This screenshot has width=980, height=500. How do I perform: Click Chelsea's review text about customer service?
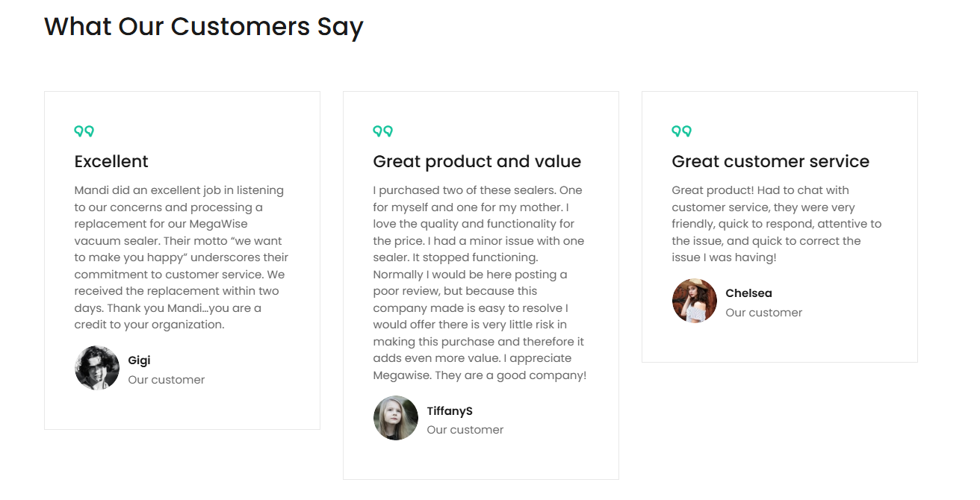click(x=777, y=224)
